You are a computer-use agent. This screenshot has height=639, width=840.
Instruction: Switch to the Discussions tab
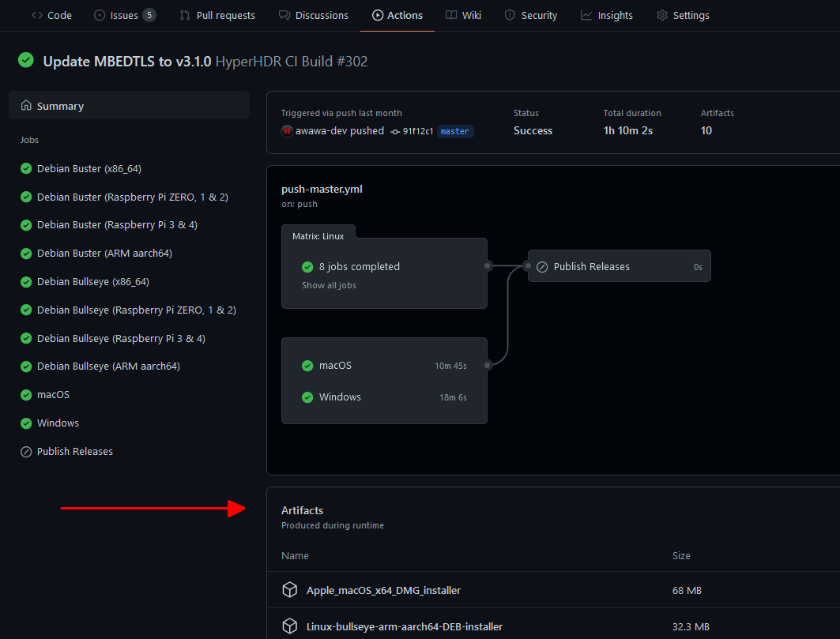[314, 16]
